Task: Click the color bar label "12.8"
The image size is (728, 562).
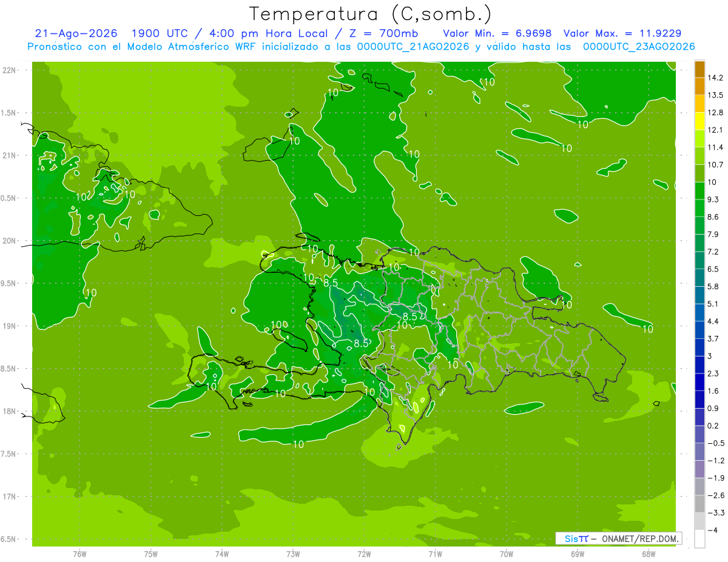Action: coord(715,113)
